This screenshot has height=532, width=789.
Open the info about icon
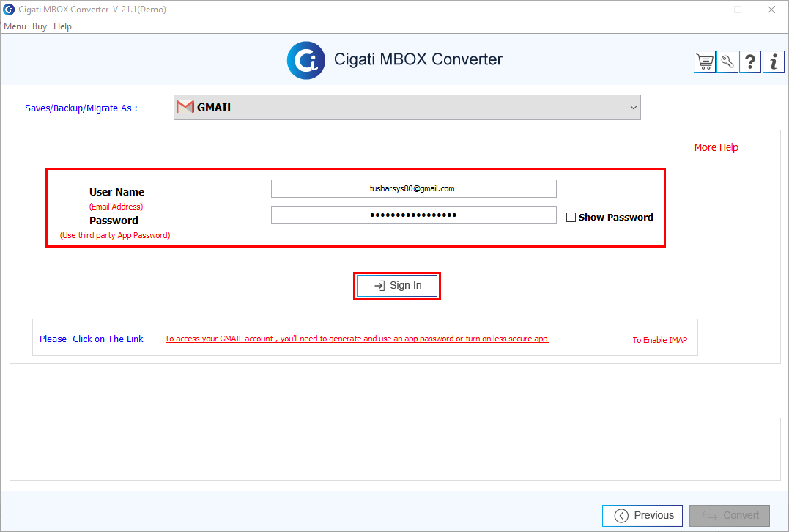774,62
